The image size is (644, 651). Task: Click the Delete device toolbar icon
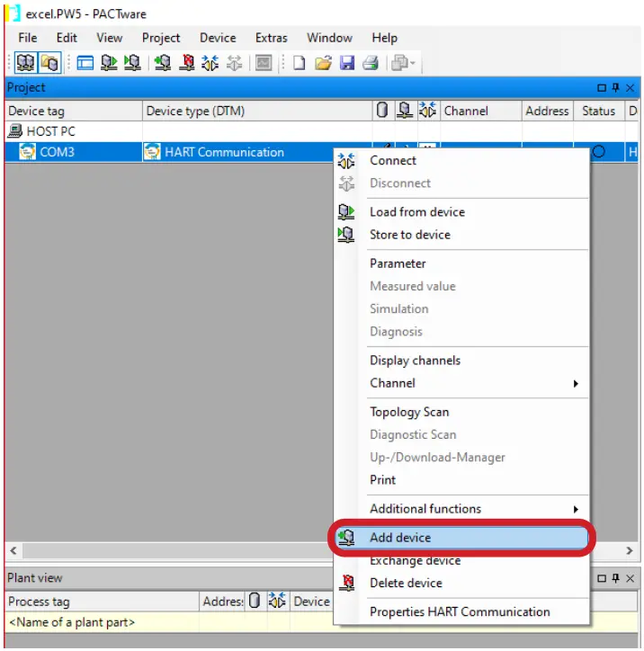[x=187, y=63]
